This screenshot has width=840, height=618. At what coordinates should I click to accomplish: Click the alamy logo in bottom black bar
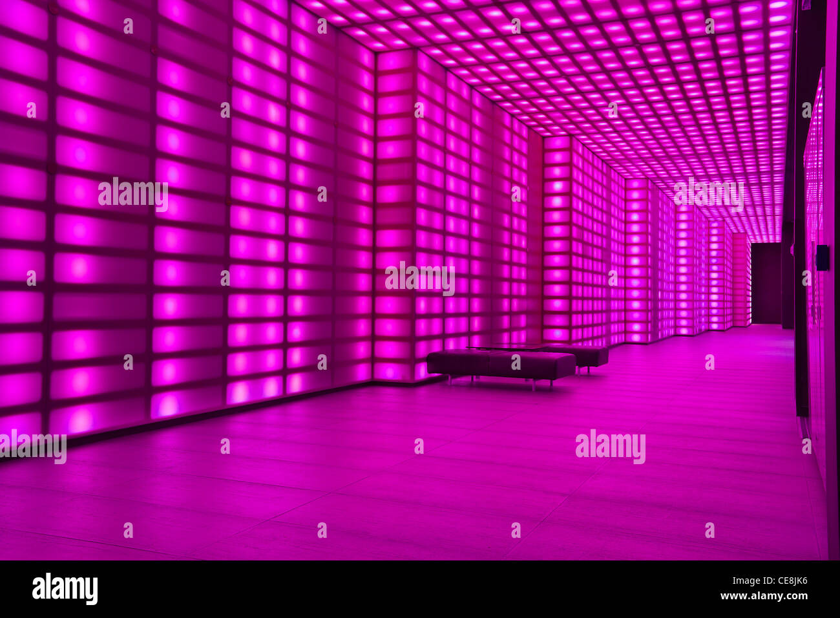65,589
